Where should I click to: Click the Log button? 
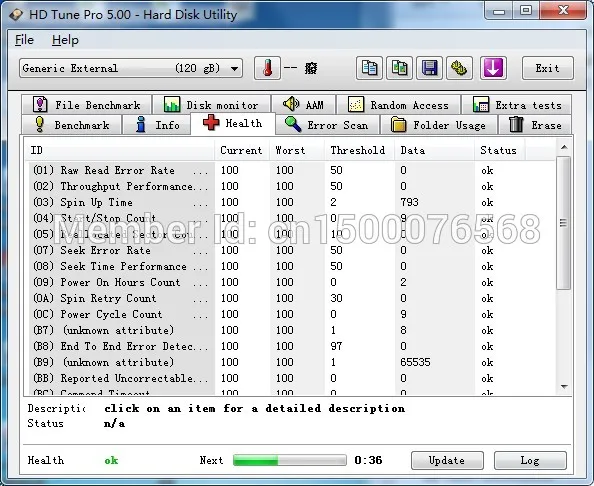coord(530,460)
